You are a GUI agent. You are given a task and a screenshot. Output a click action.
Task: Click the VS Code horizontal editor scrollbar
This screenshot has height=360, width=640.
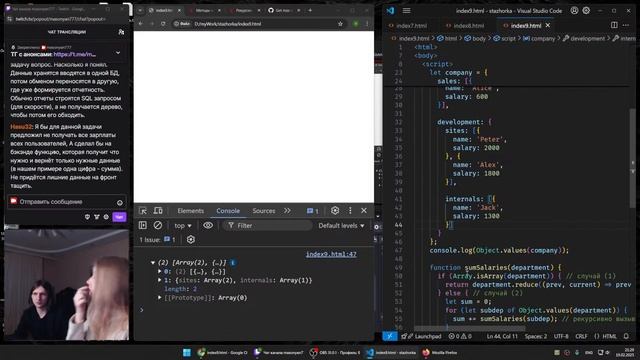pyautogui.click(x=469, y=328)
